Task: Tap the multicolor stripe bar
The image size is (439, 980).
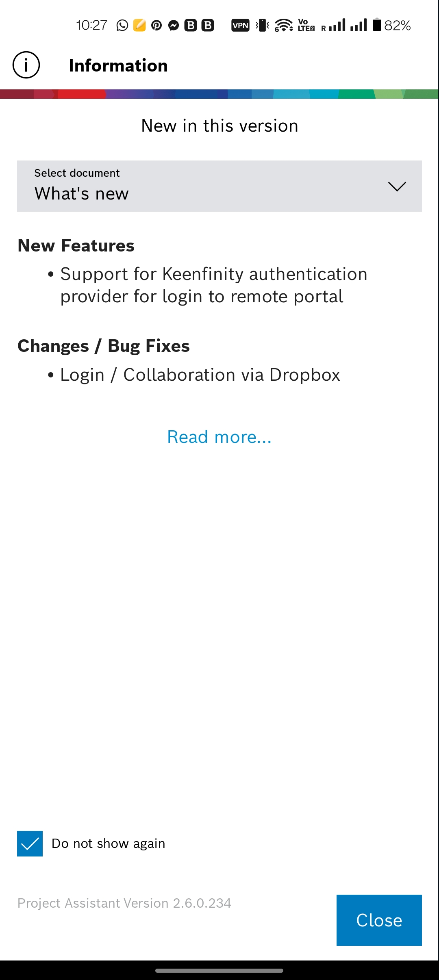Action: 219,94
